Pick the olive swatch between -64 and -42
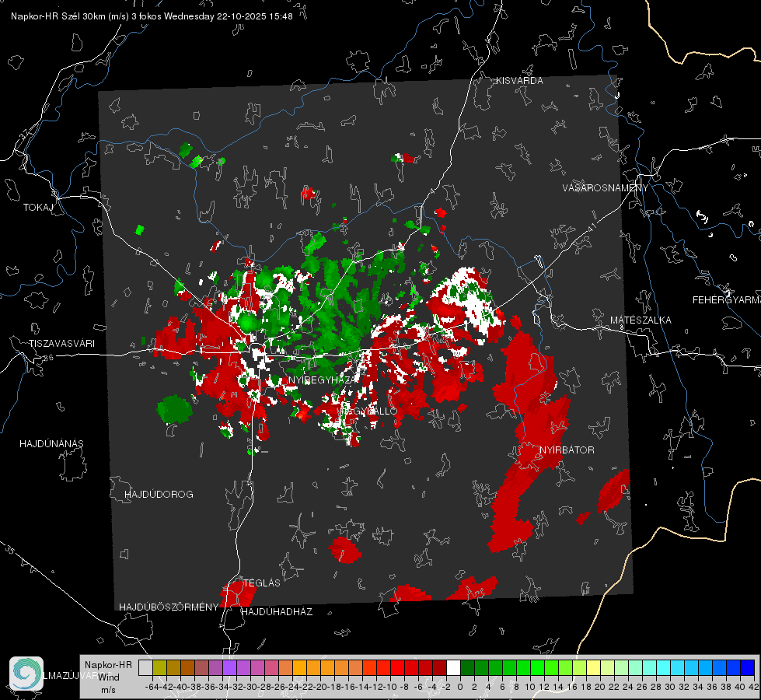Screen dimensions: 761x700 (159, 668)
